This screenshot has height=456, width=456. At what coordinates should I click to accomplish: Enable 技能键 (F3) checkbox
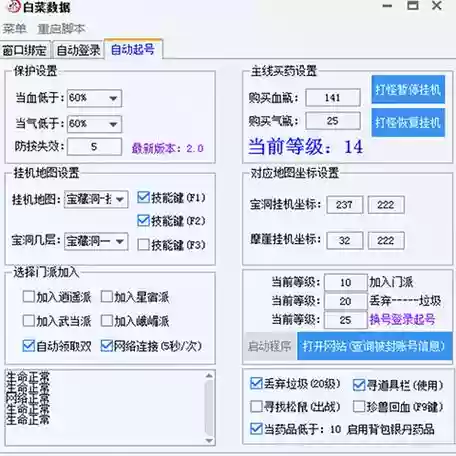(143, 245)
